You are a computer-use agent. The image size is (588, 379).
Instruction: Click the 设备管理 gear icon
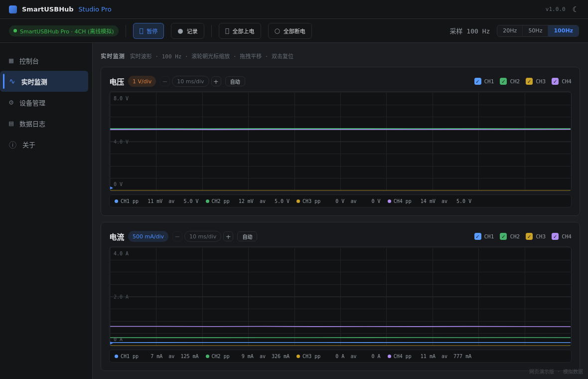[x=11, y=102]
